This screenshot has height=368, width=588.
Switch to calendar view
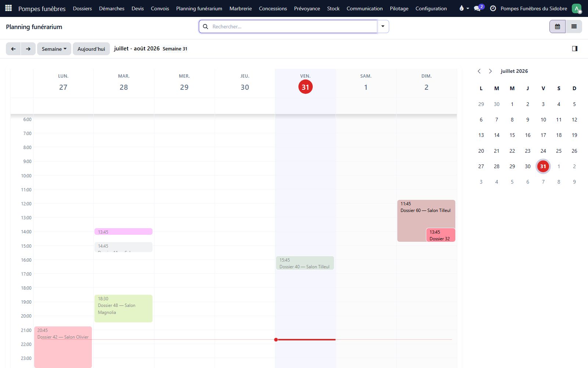557,26
